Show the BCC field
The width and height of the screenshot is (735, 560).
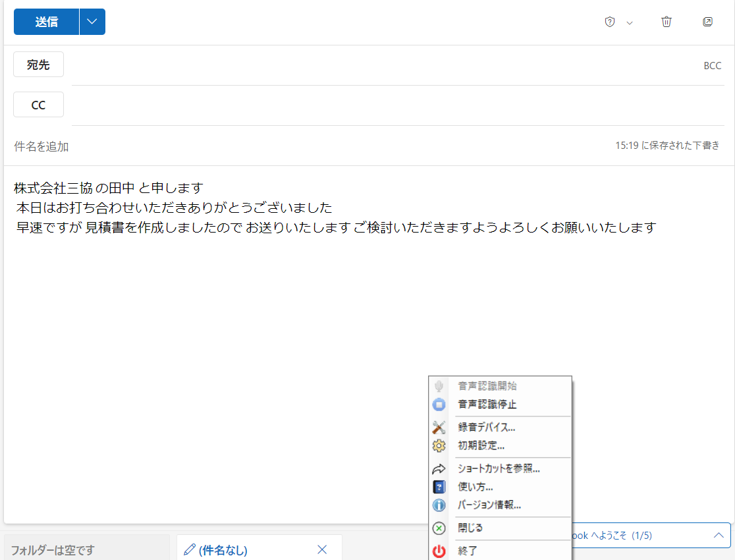pos(713,65)
